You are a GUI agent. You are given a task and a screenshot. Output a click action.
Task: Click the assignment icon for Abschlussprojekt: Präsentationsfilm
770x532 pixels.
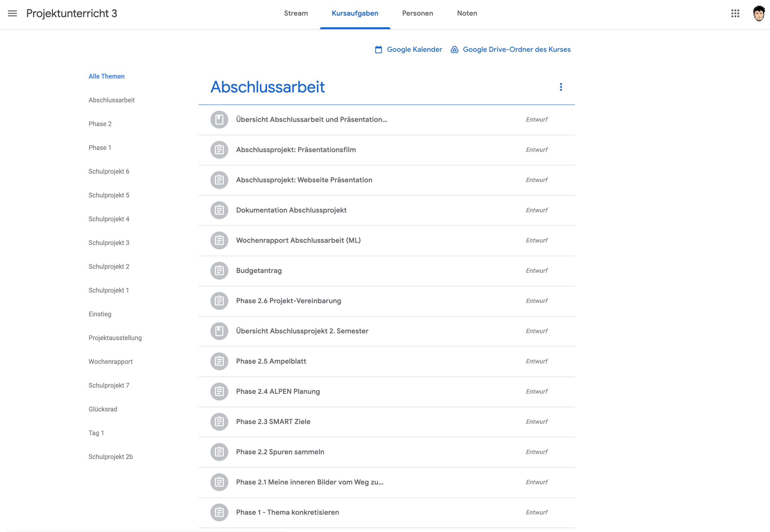tap(219, 150)
